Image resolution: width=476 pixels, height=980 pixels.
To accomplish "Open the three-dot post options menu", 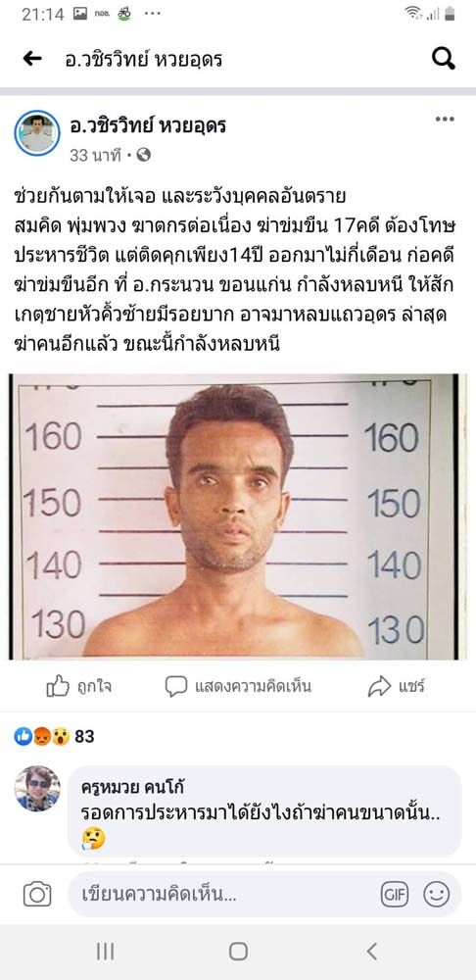I will (x=445, y=120).
